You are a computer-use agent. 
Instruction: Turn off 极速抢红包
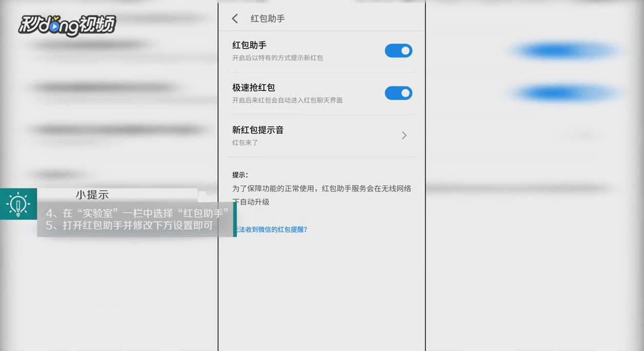398,93
